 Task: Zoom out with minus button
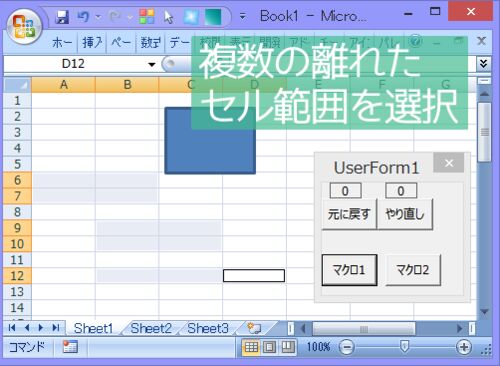tap(347, 347)
